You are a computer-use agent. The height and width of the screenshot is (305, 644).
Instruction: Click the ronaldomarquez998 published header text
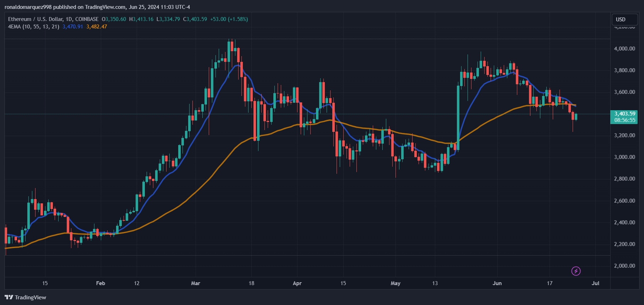pyautogui.click(x=97, y=7)
